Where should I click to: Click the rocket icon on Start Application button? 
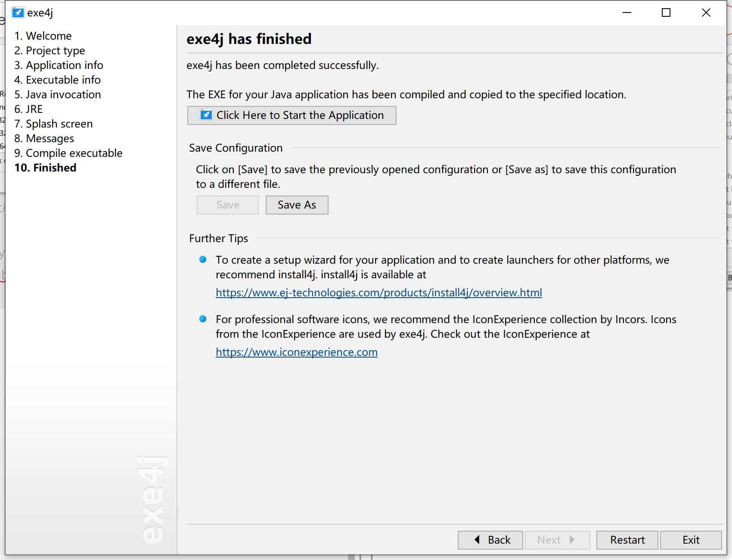click(x=206, y=115)
